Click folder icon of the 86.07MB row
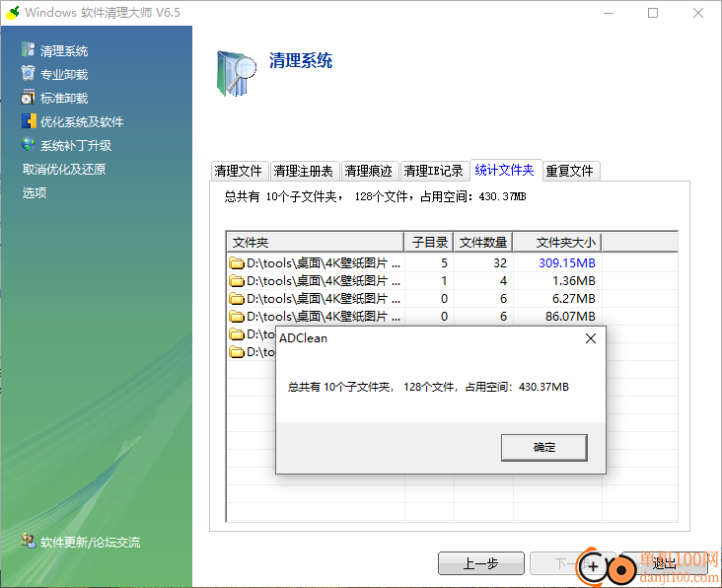722x588 pixels. tap(237, 317)
